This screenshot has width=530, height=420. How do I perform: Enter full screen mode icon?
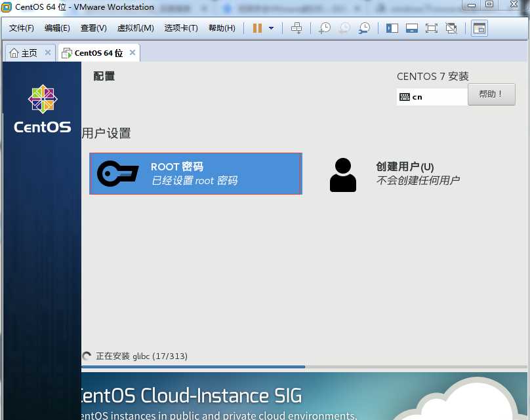coord(432,28)
